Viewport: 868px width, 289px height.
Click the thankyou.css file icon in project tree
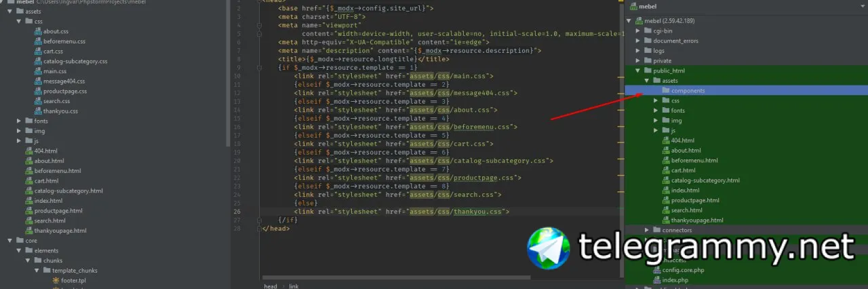click(x=38, y=111)
